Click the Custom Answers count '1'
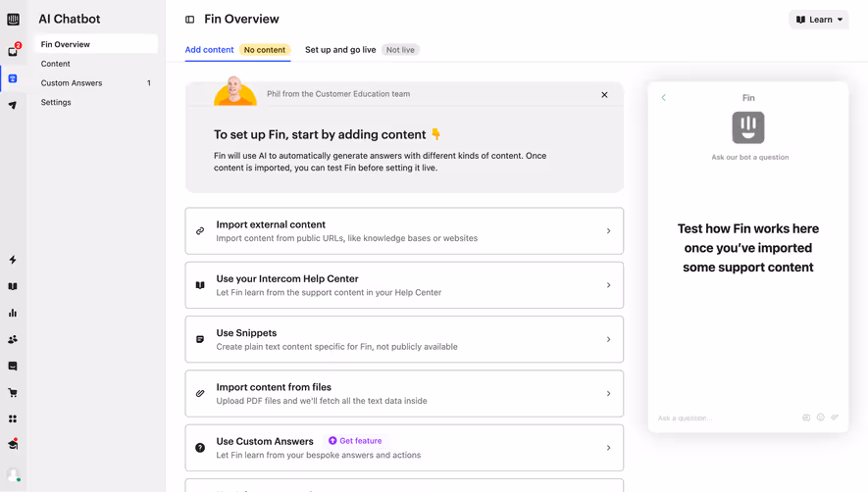 (x=149, y=83)
